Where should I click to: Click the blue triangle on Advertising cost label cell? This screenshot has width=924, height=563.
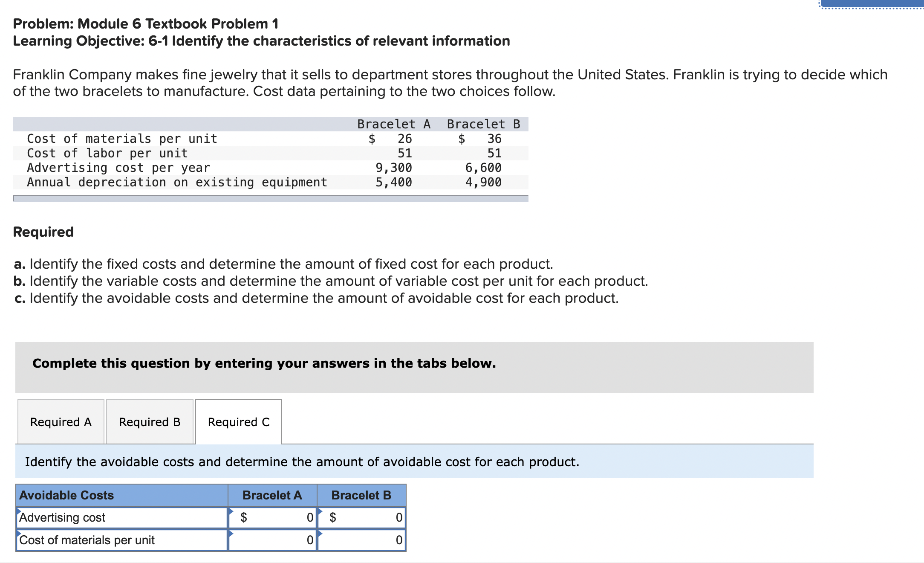tap(18, 511)
